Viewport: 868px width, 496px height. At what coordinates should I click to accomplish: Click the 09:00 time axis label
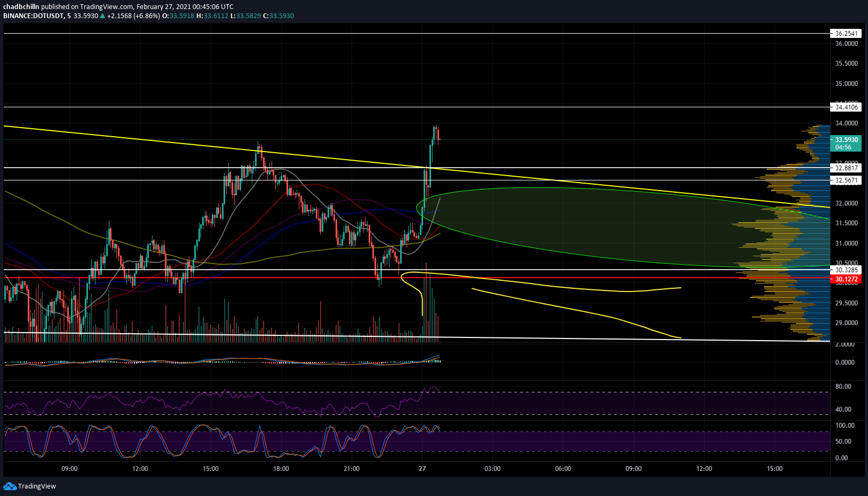pos(69,469)
